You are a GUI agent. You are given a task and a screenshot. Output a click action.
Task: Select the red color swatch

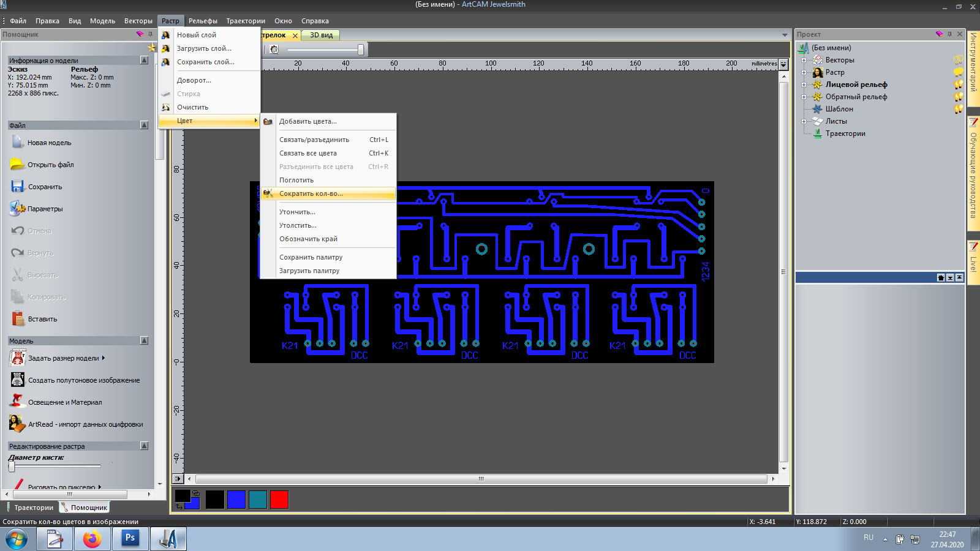[x=279, y=500]
